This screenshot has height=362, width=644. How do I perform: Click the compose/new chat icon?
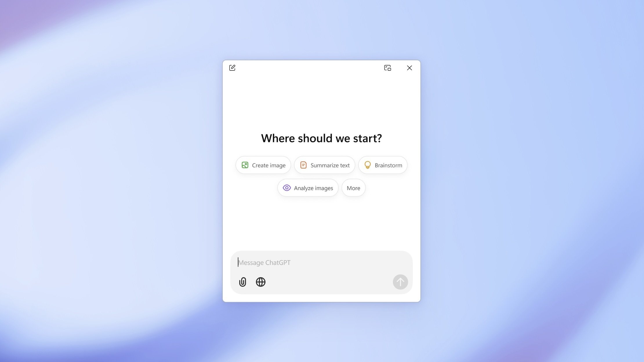click(x=232, y=68)
